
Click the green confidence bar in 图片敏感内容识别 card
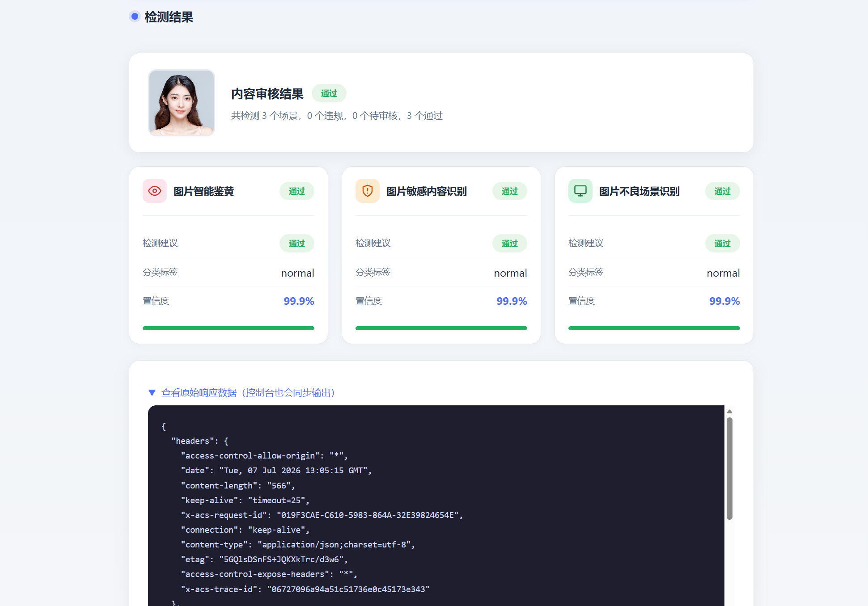(441, 328)
